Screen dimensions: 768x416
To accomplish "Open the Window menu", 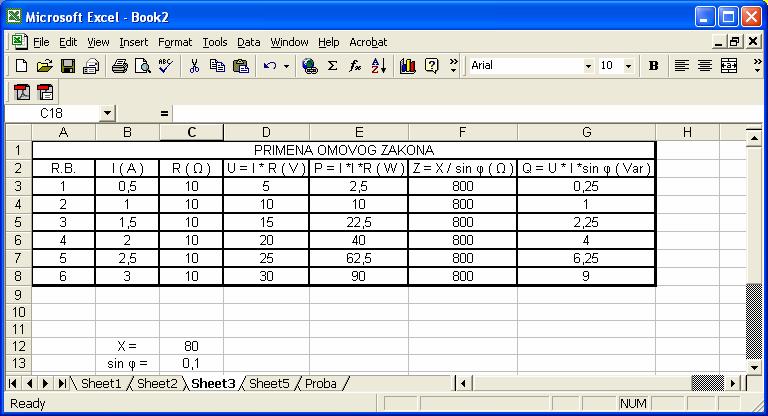I will (x=289, y=42).
